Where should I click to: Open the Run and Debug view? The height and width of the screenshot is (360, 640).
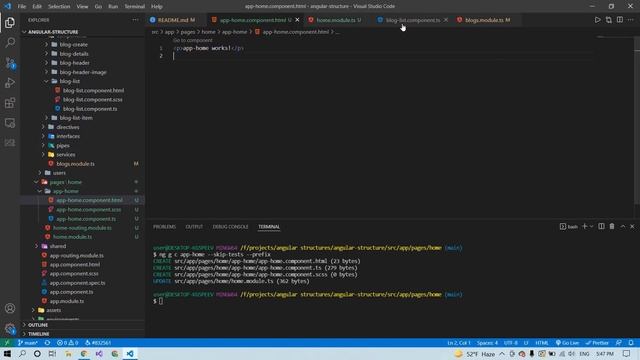tap(10, 82)
